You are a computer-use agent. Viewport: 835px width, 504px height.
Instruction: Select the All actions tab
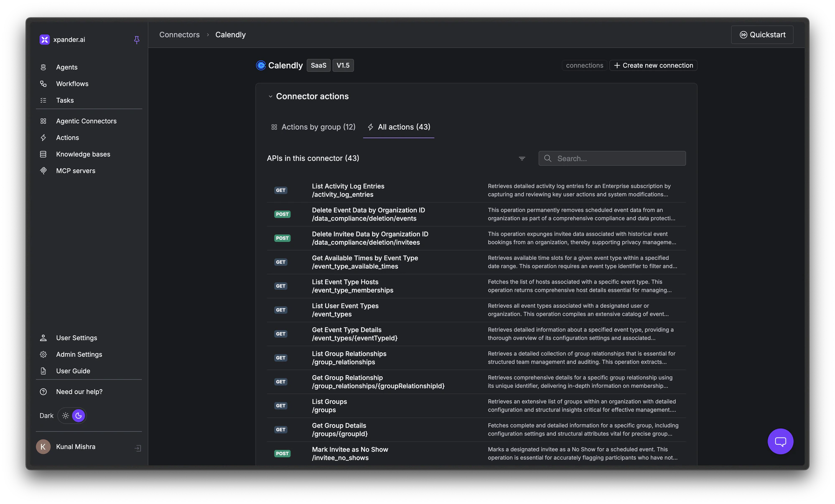[398, 127]
